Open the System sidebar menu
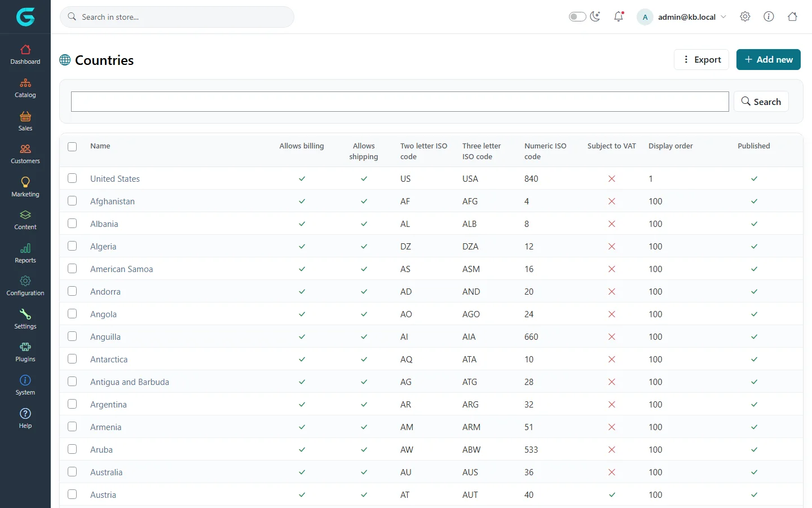 click(25, 386)
